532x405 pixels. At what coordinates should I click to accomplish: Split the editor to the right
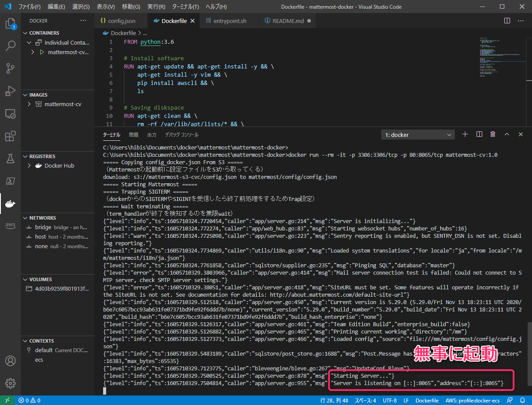click(x=507, y=21)
